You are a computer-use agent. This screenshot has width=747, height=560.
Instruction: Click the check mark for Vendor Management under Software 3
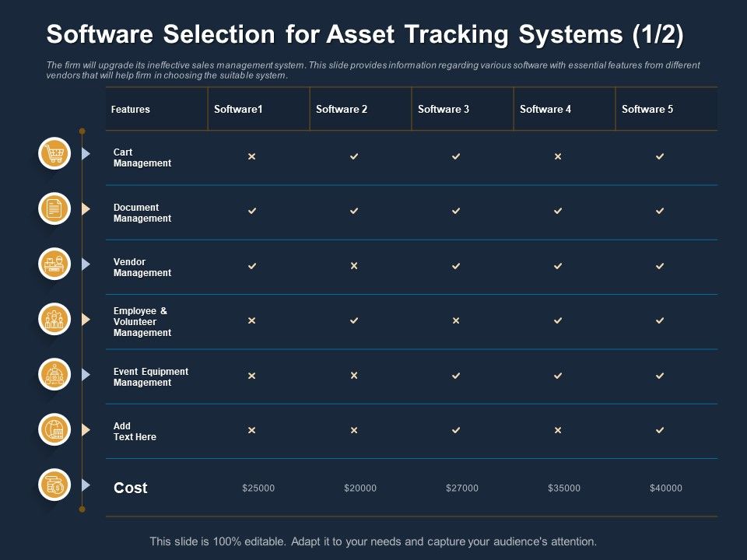click(456, 266)
